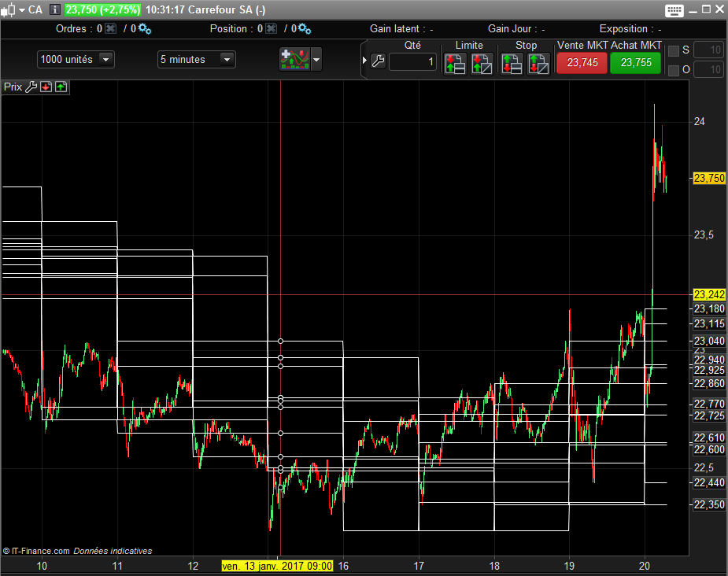Open the dropdown arrow next to CA ticker
This screenshot has width=728, height=576.
coord(22,9)
